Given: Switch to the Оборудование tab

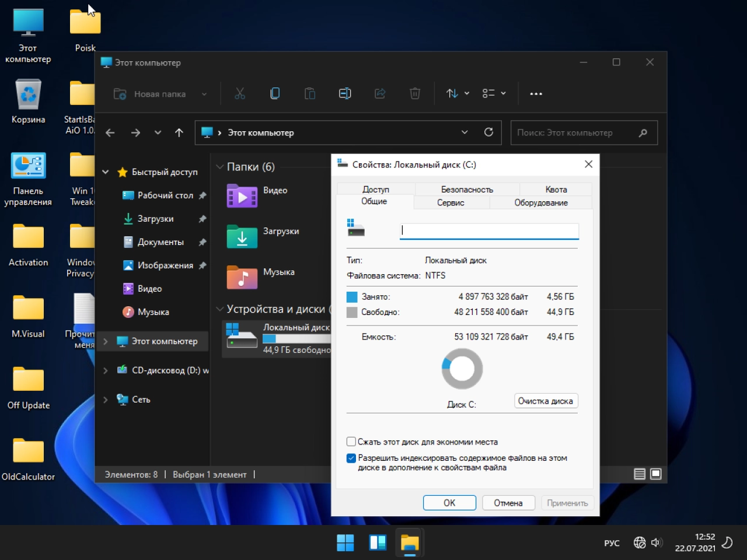Looking at the screenshot, I should 541,202.
